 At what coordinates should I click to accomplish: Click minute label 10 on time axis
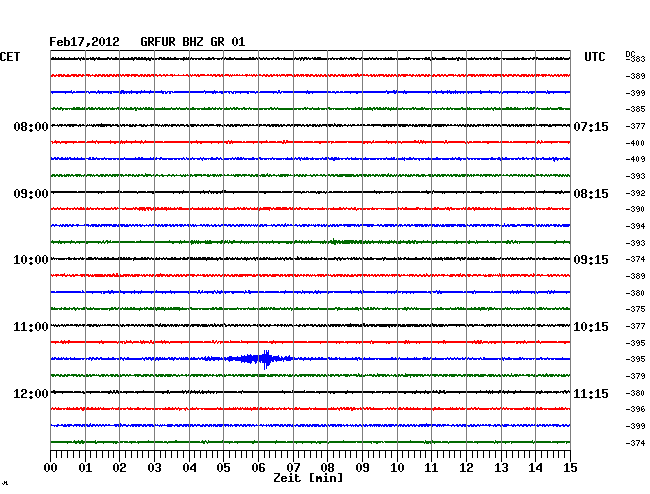397,468
